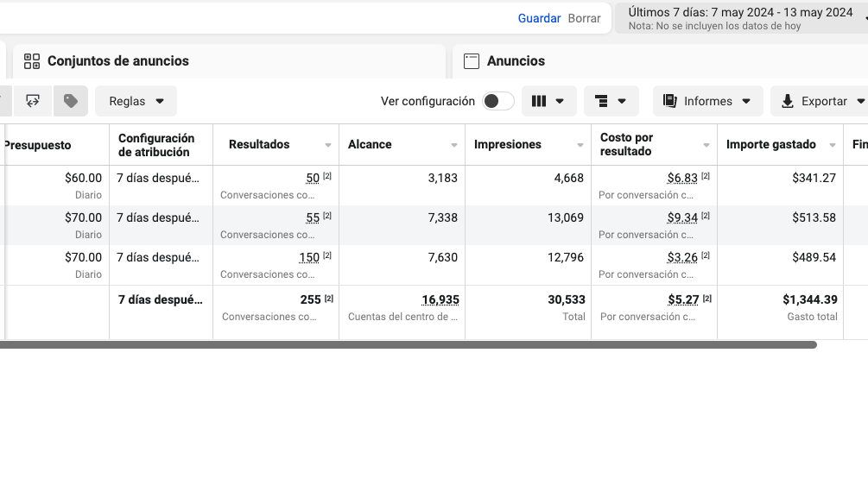The height and width of the screenshot is (485, 868).
Task: Expand the Reglas dropdown
Action: coord(136,101)
